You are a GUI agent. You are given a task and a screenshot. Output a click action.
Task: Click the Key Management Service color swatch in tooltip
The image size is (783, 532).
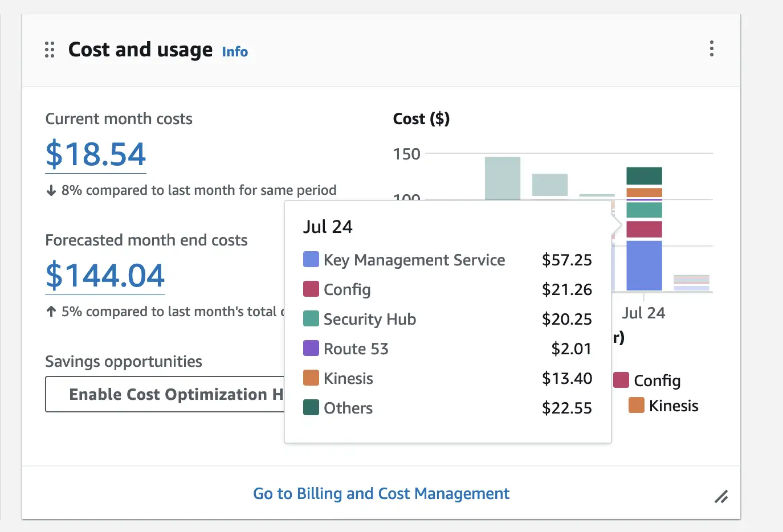[x=311, y=260]
